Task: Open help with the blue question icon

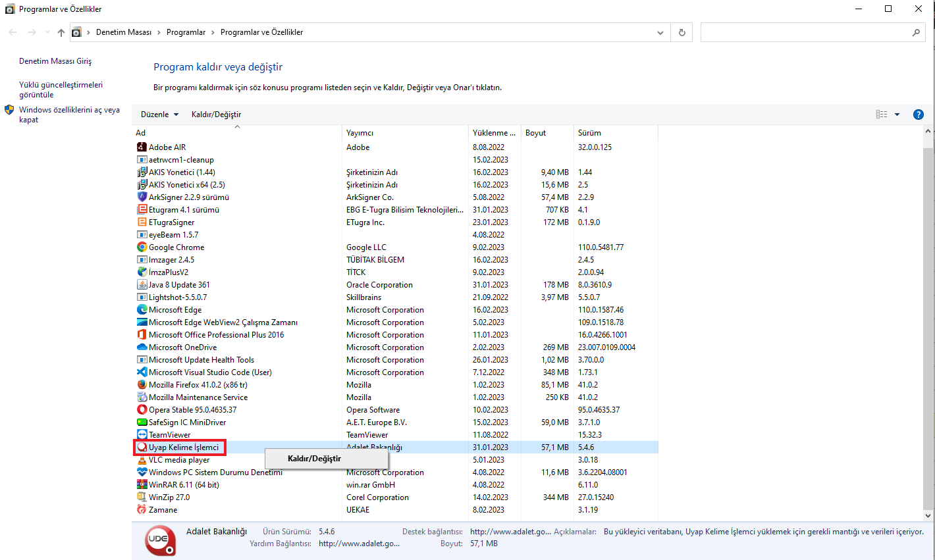Action: click(x=919, y=115)
